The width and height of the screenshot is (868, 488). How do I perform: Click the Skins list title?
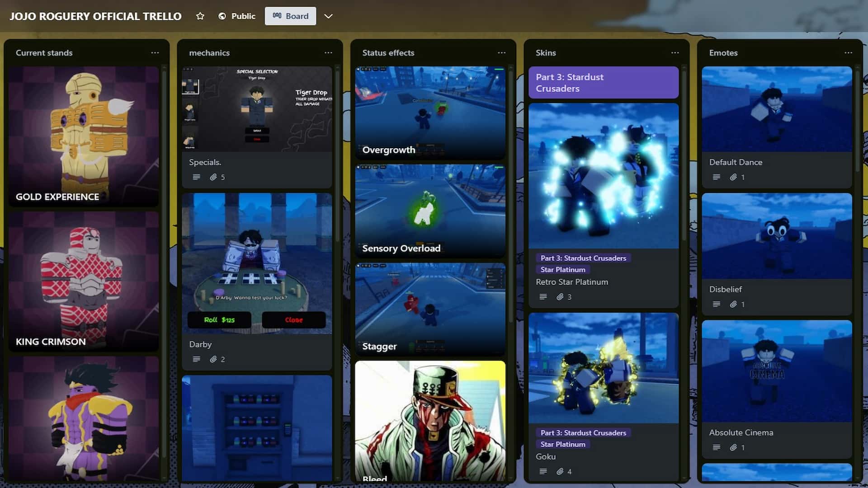pos(546,53)
